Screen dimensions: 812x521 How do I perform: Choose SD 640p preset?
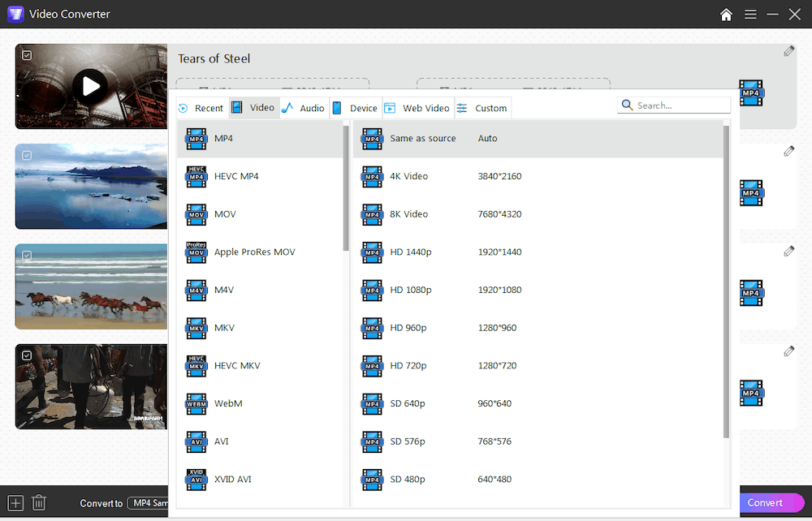(538, 403)
